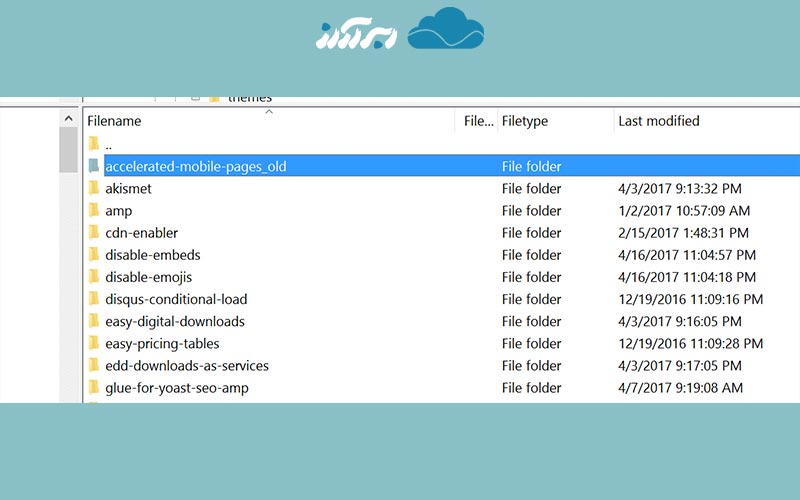Click the themes folder in tree above
The image size is (800, 500).
249,98
